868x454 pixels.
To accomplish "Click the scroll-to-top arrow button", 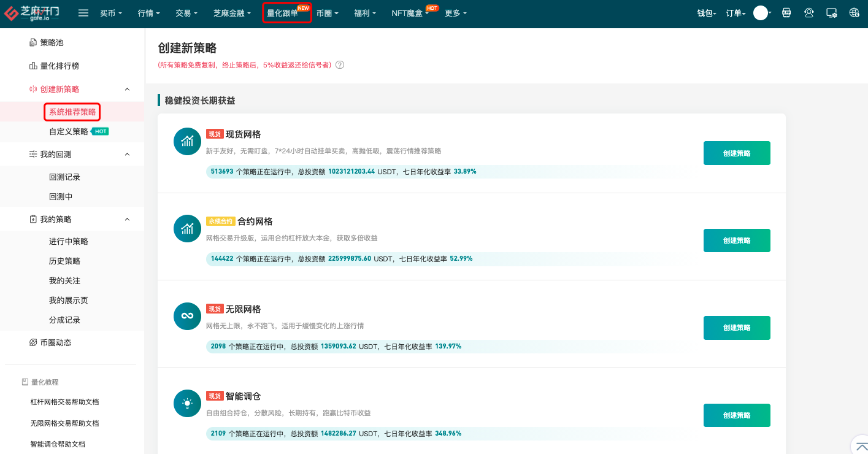I will pyautogui.click(x=862, y=446).
